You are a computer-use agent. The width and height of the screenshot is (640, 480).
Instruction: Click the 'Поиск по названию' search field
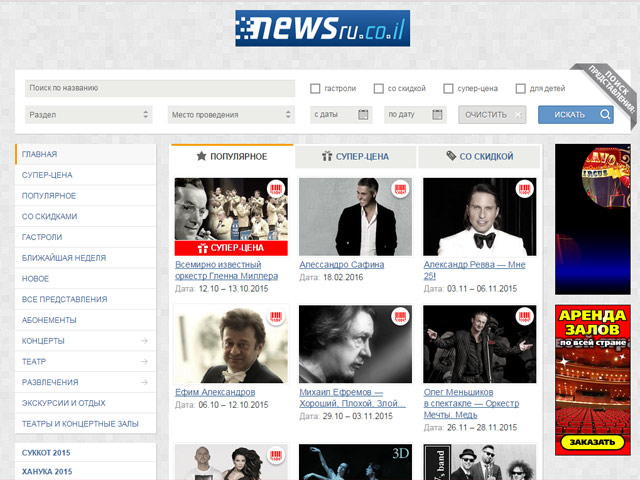(x=160, y=88)
